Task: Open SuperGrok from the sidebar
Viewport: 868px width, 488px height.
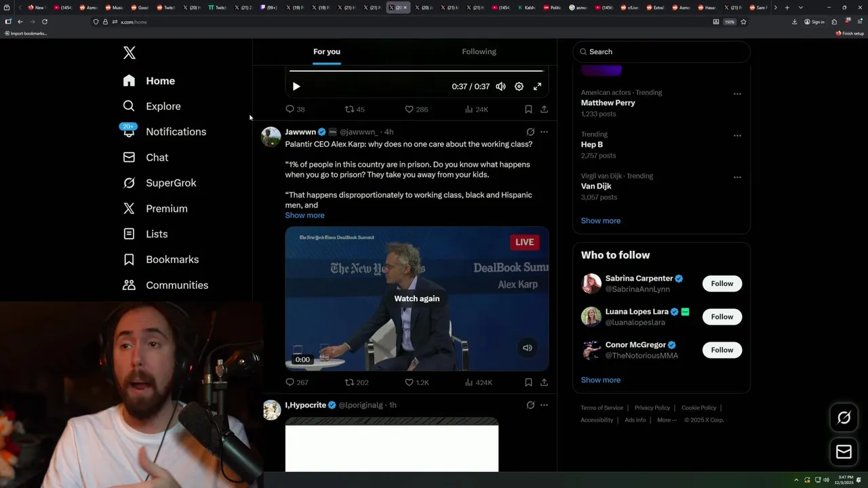Action: 159,183
